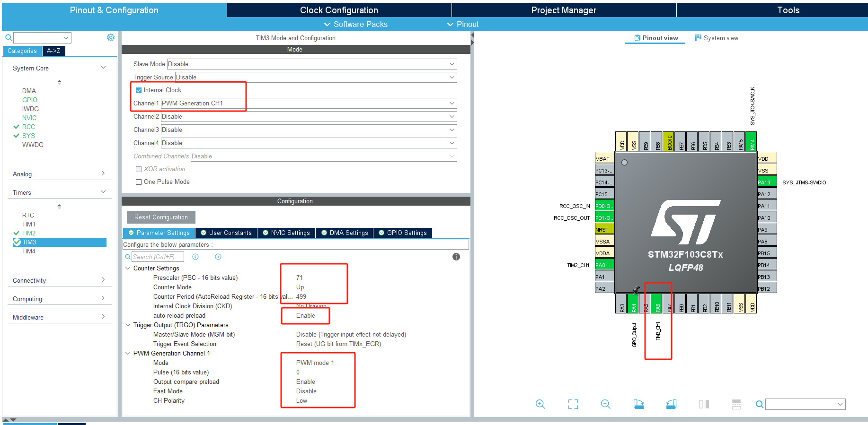This screenshot has width=868, height=425.
Task: Open the GPIO Settings tab
Action: 403,233
